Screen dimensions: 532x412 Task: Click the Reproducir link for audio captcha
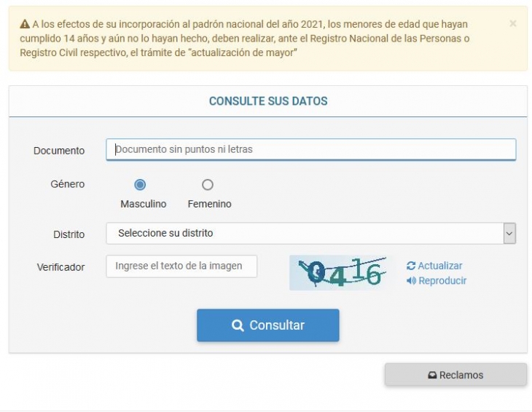pyautogui.click(x=442, y=281)
